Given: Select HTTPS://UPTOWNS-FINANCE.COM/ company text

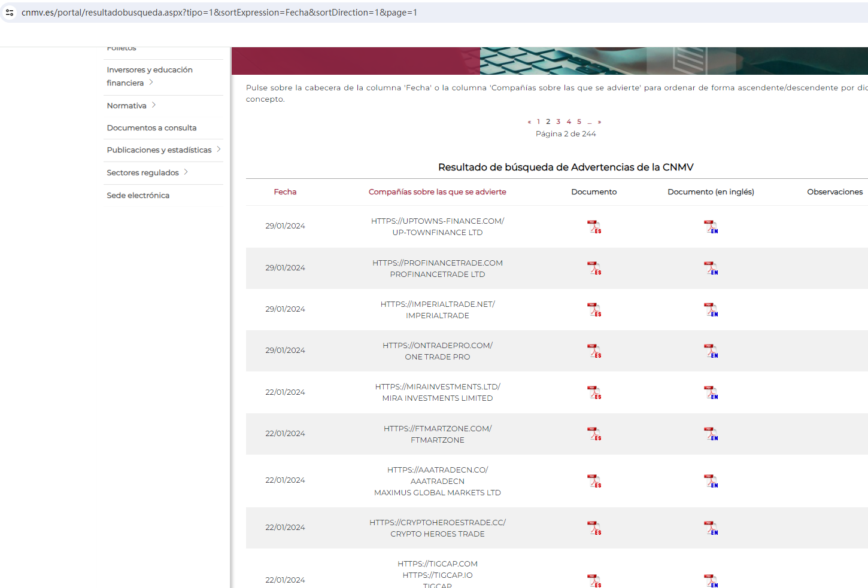Looking at the screenshot, I should tap(438, 221).
